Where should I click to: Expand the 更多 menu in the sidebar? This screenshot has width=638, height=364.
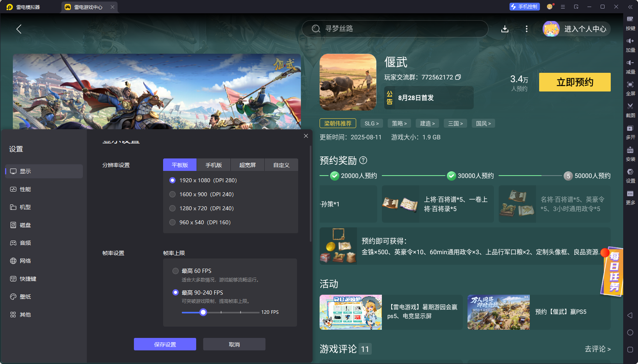(x=631, y=197)
